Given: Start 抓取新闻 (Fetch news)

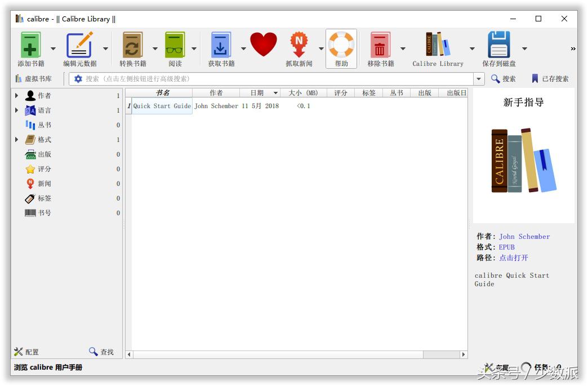Looking at the screenshot, I should click(299, 45).
